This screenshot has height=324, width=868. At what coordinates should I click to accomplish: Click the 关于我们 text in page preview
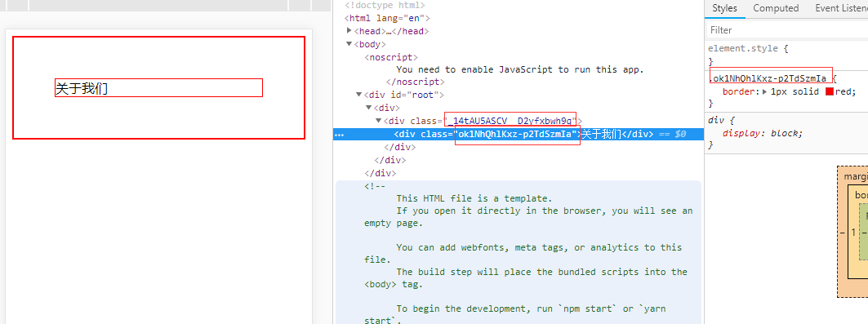click(x=82, y=88)
